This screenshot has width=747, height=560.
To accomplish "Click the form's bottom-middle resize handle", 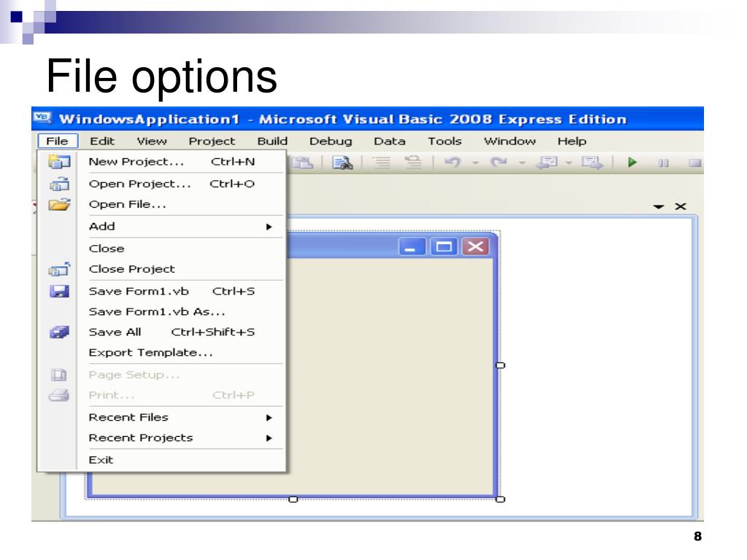I will click(x=293, y=499).
